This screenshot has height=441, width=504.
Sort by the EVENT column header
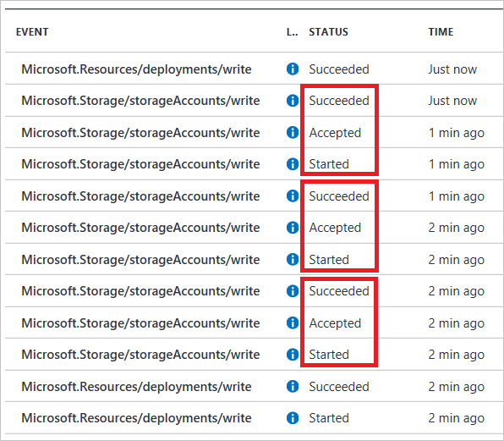pyautogui.click(x=32, y=32)
